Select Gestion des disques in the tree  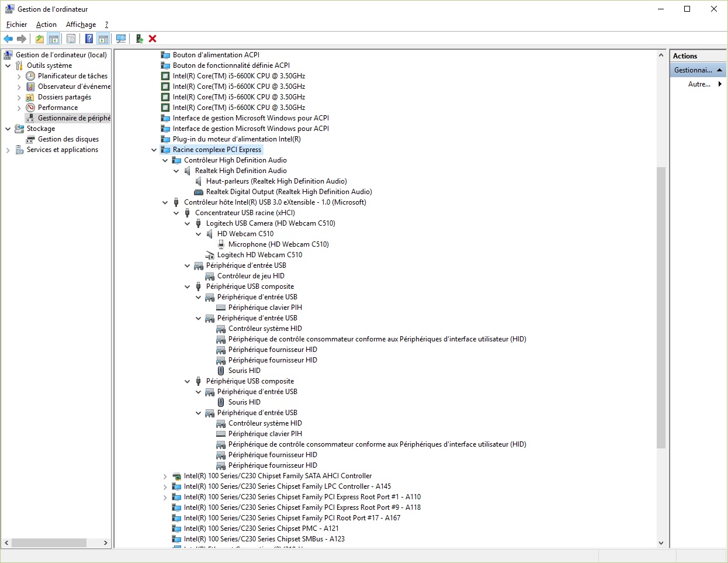68,139
